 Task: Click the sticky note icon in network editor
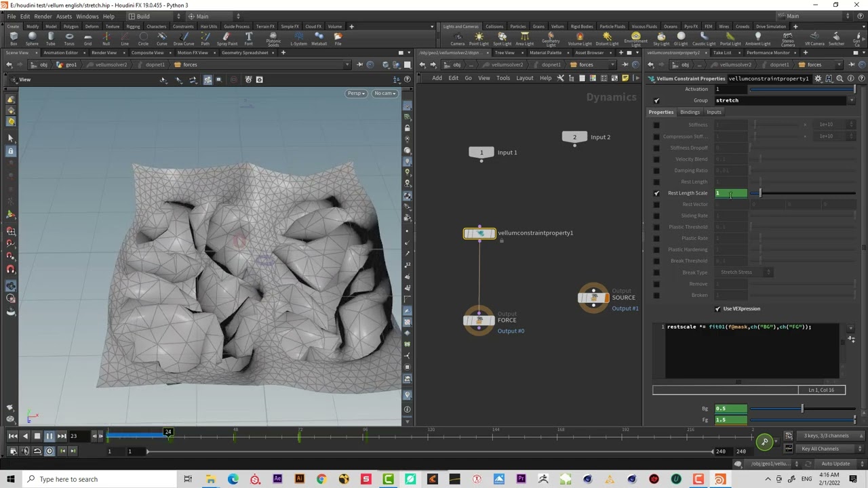point(625,78)
